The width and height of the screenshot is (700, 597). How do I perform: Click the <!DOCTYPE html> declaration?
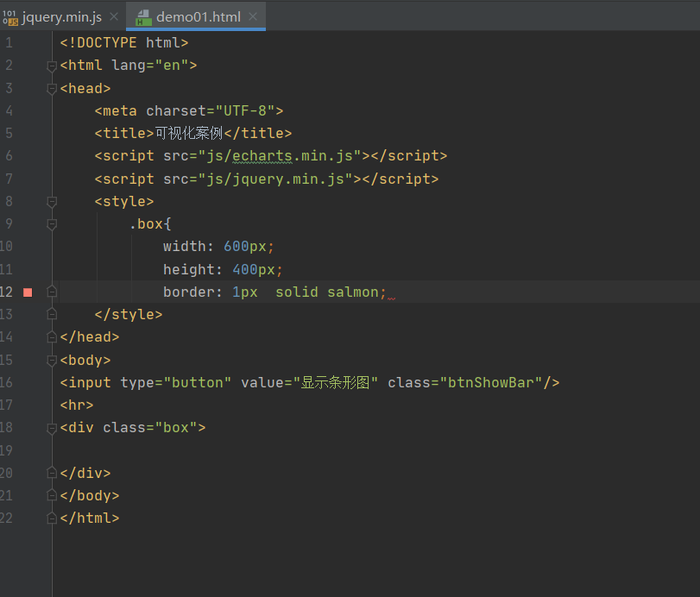pos(124,43)
